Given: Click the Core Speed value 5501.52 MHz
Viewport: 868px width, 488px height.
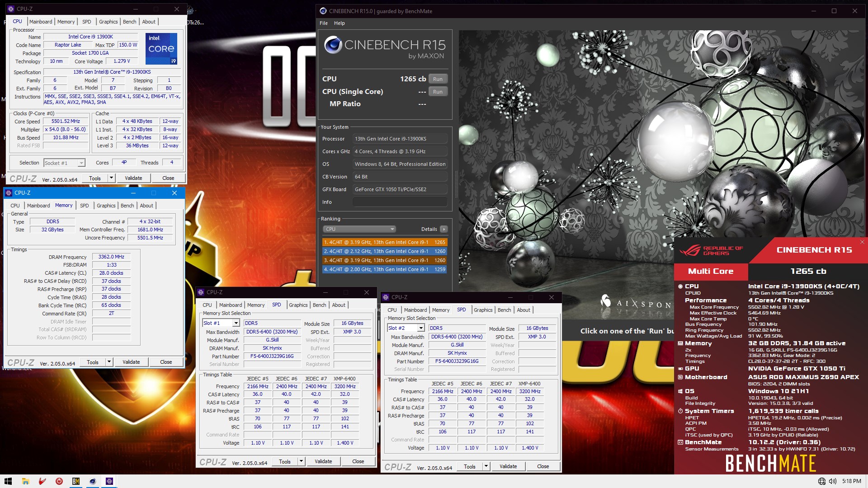Looking at the screenshot, I should point(66,122).
